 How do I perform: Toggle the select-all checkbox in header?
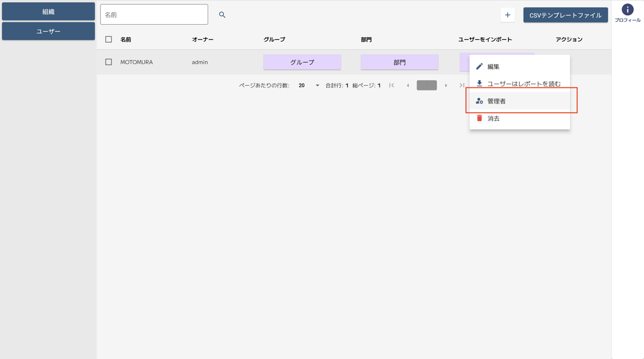click(x=108, y=39)
